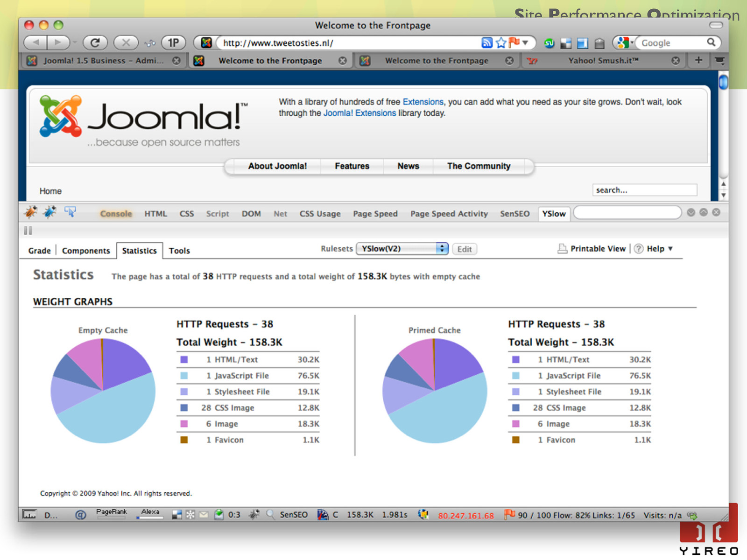The width and height of the screenshot is (747, 560).
Task: Open the list-all-tabs button
Action: click(719, 60)
